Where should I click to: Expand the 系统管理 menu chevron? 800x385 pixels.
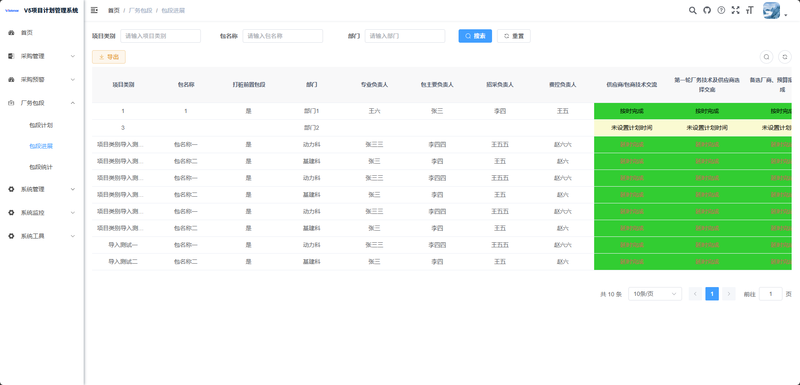[x=73, y=189]
